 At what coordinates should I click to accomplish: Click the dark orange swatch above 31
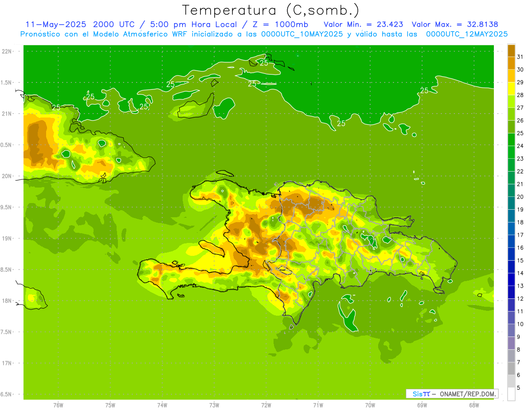point(511,51)
